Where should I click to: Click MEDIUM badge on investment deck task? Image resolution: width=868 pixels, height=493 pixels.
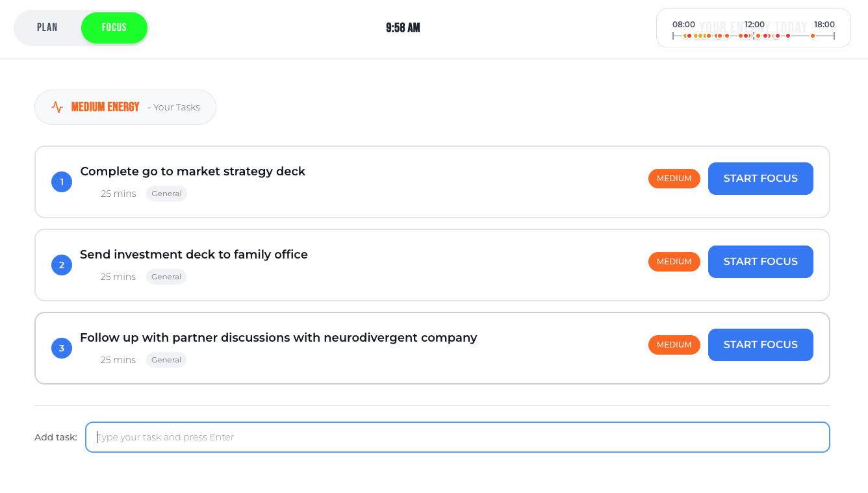pyautogui.click(x=674, y=262)
